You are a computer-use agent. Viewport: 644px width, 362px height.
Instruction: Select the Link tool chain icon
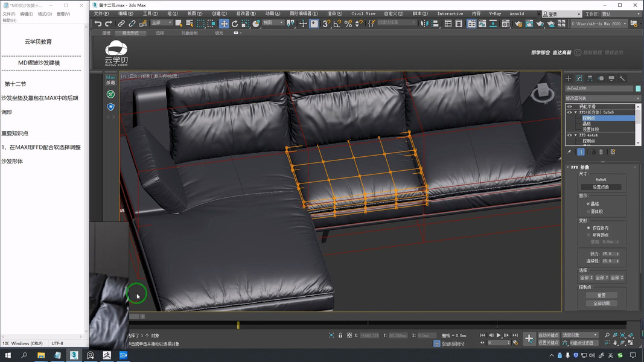coord(121,24)
